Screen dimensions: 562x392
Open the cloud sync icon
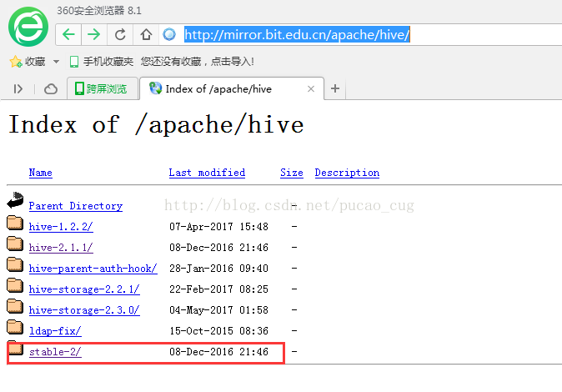51,88
